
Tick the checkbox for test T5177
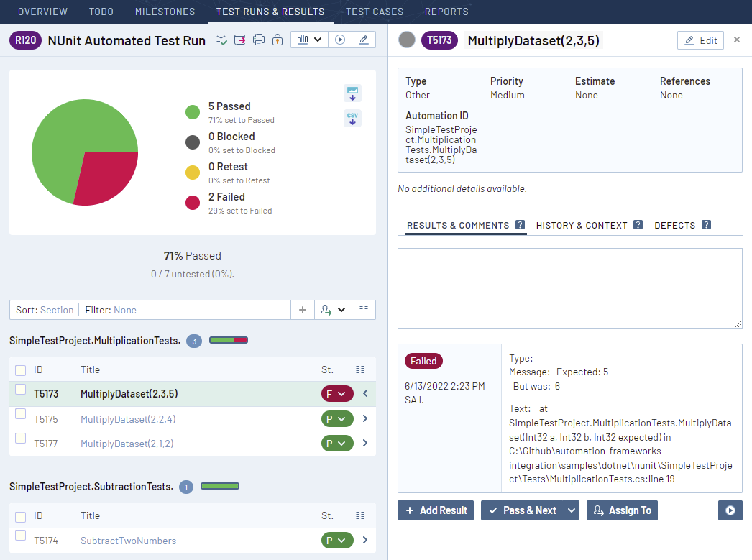click(21, 439)
